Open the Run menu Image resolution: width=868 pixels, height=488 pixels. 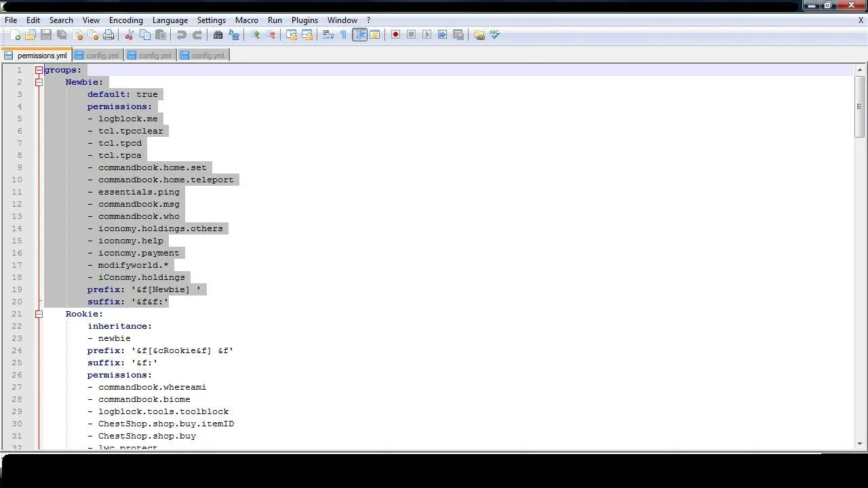[275, 20]
